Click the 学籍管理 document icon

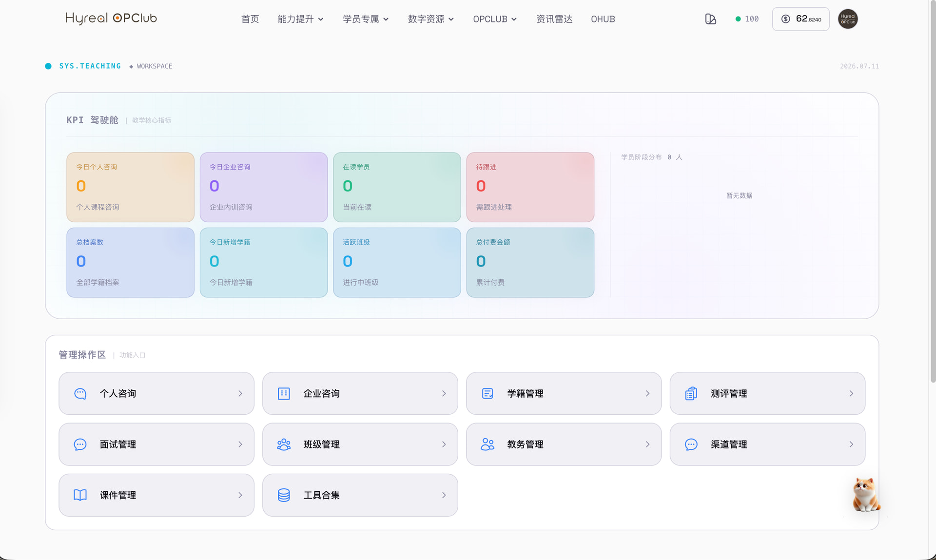487,394
